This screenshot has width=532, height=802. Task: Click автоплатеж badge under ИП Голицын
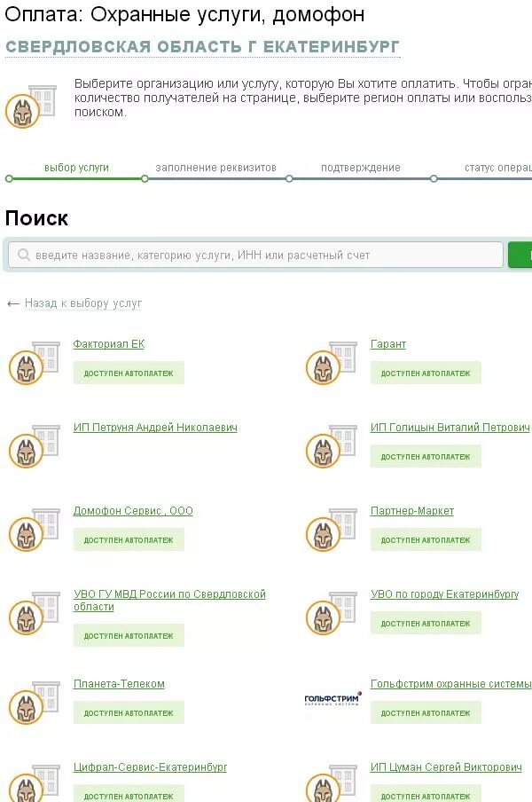click(x=426, y=457)
